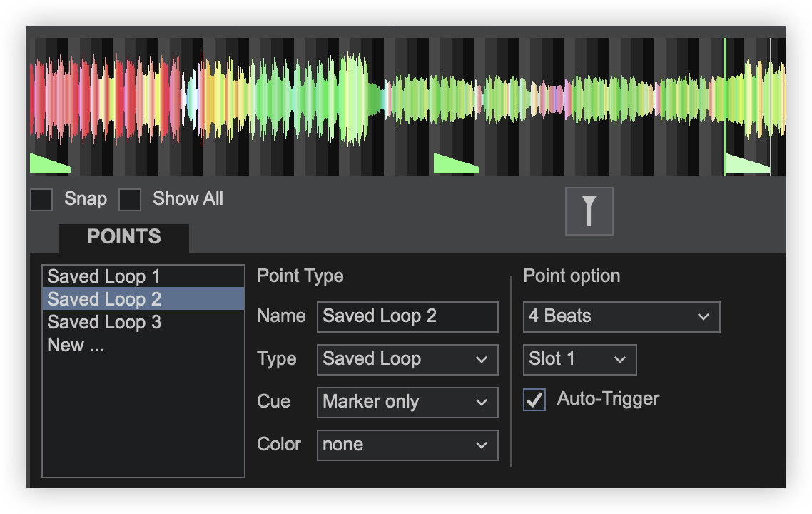The height and width of the screenshot is (514, 812).
Task: Open the Type dropdown showing Saved Loop
Action: pyautogui.click(x=407, y=359)
